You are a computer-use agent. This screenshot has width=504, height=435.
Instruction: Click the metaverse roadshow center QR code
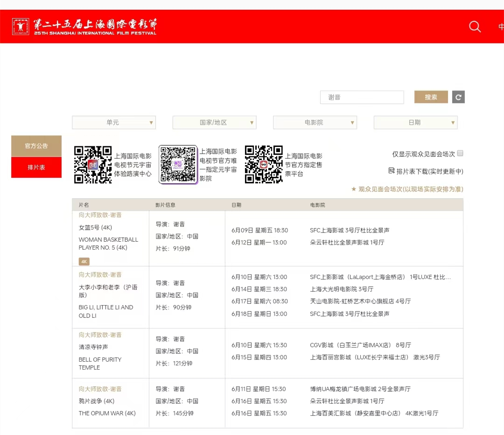pyautogui.click(x=93, y=165)
